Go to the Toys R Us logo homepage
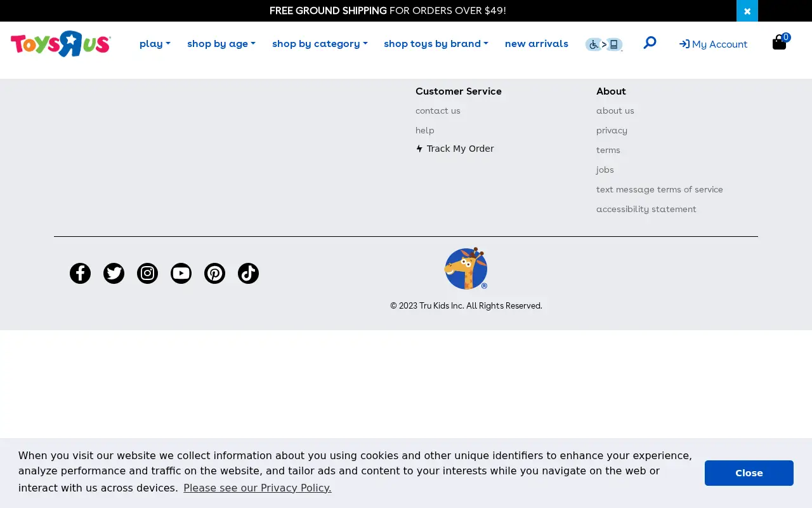Viewport: 812px width, 508px height. [61, 44]
